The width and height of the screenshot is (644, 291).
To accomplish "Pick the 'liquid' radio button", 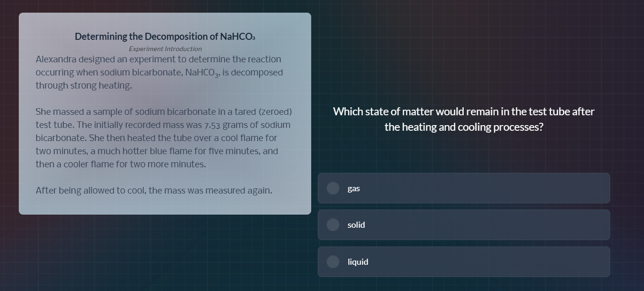I will tap(333, 261).
